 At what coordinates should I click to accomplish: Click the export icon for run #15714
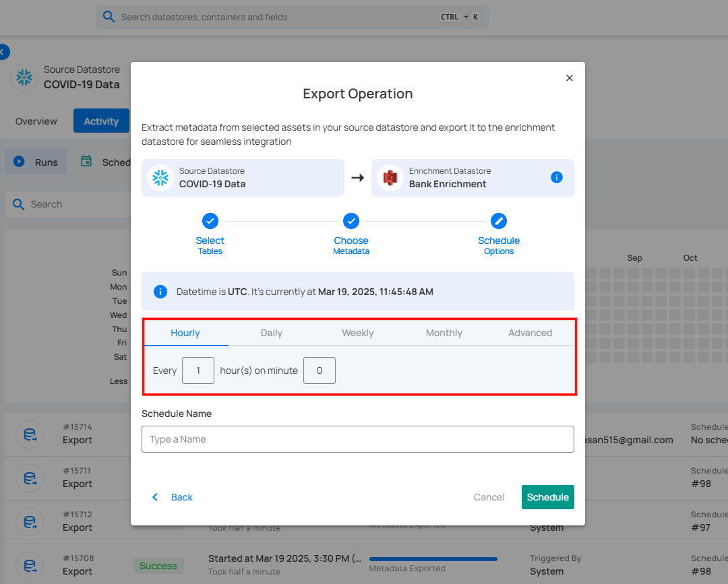click(30, 434)
